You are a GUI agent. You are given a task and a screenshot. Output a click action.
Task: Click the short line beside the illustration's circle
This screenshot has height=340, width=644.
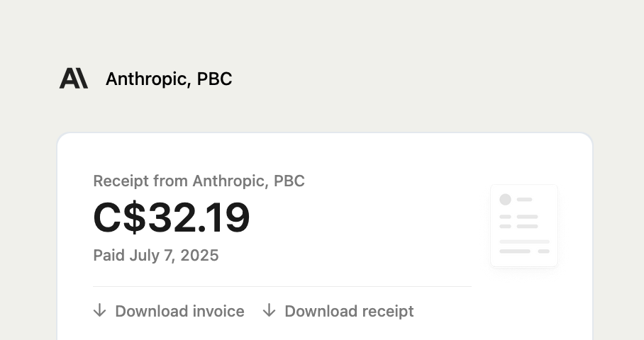point(525,200)
